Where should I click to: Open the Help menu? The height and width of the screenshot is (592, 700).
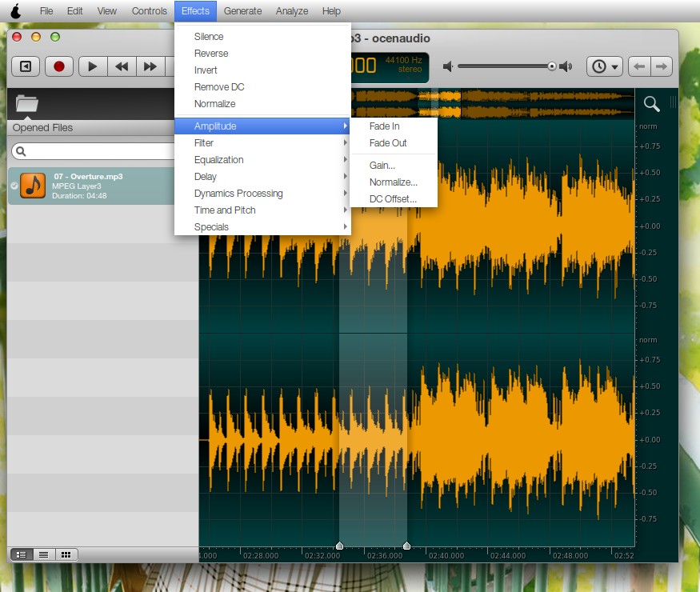tap(331, 10)
